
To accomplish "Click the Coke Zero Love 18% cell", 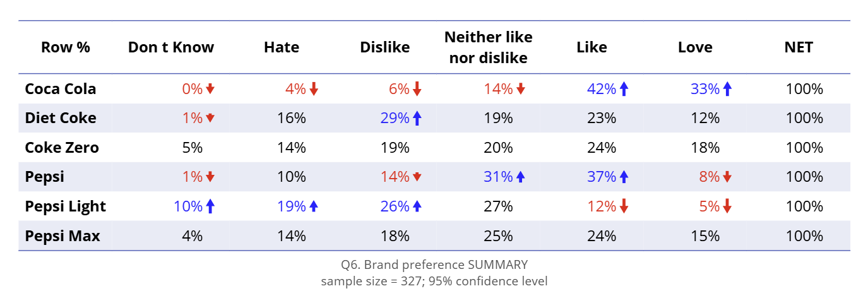I will coord(705,148).
